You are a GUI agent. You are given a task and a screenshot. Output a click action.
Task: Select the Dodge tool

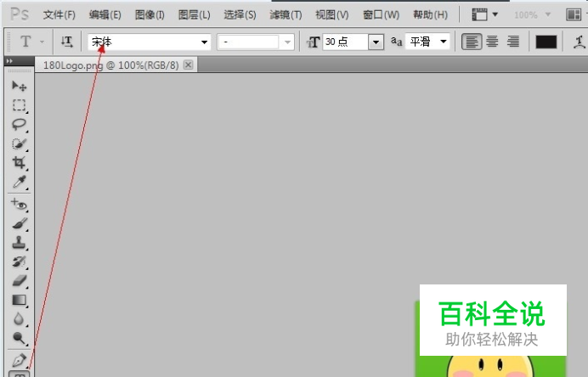(x=19, y=338)
